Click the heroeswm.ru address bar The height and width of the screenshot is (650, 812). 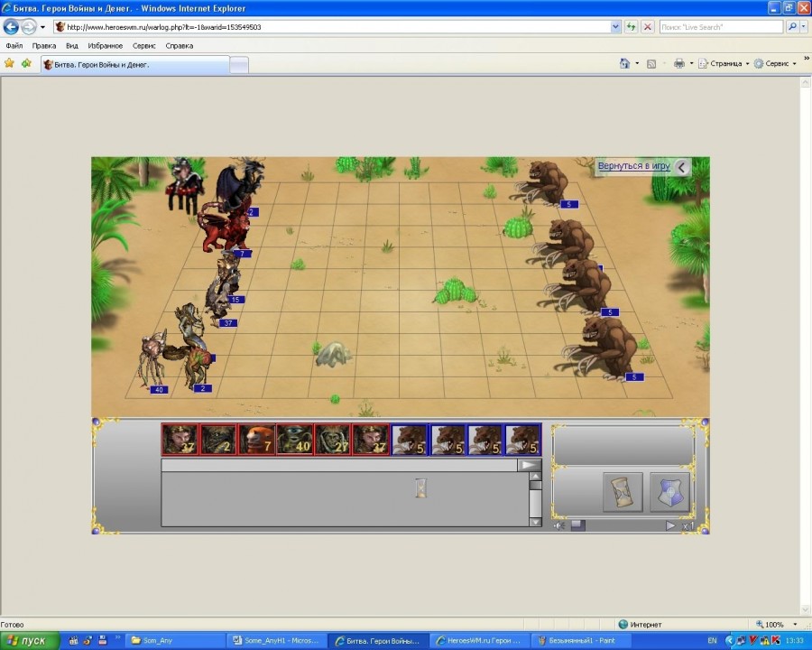[332, 27]
